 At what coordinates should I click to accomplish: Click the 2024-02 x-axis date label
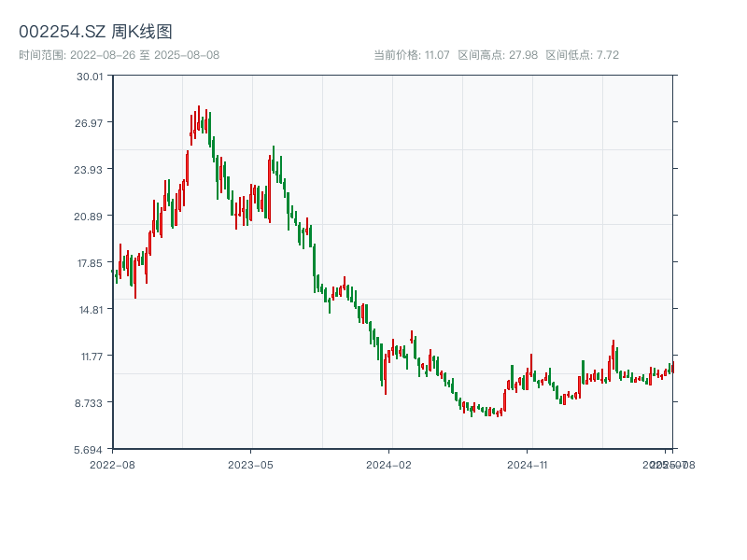389,464
